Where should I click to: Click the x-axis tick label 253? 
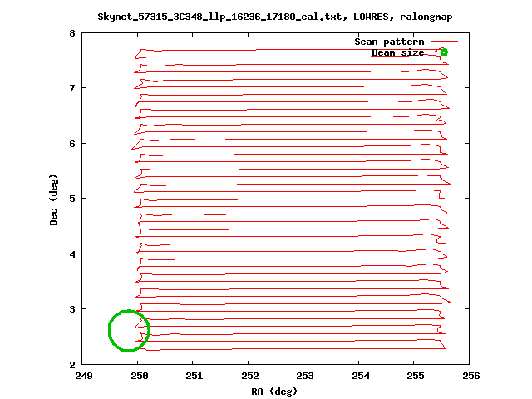click(x=305, y=376)
